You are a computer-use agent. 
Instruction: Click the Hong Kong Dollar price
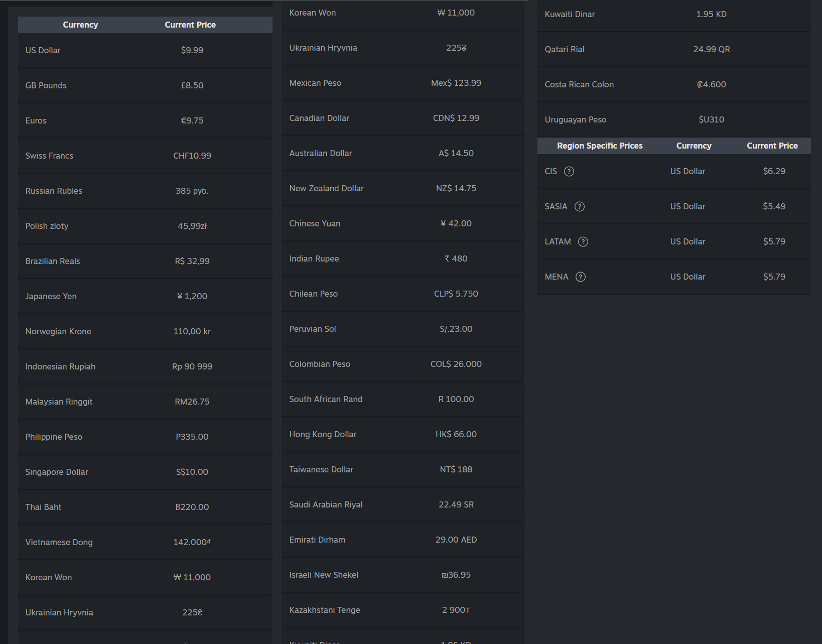[456, 435]
